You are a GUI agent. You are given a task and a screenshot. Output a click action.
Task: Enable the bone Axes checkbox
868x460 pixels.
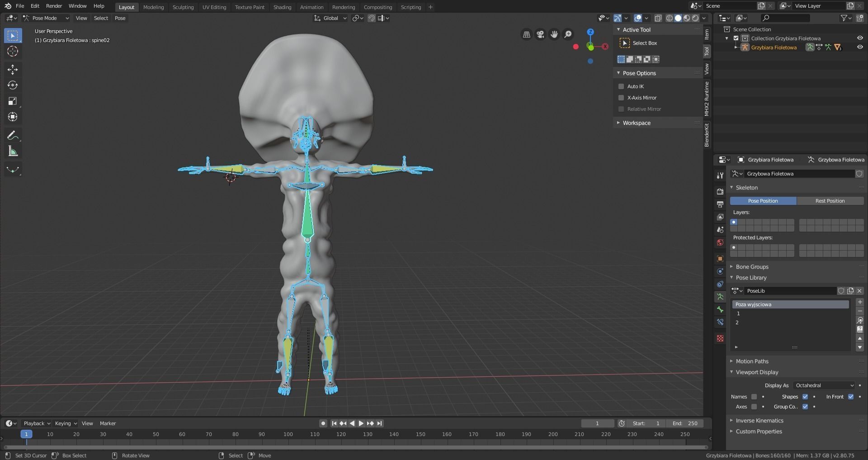point(754,407)
